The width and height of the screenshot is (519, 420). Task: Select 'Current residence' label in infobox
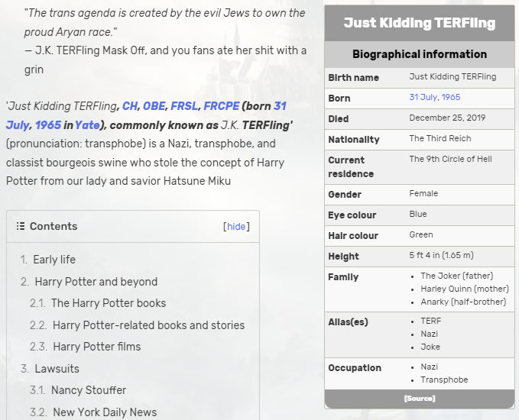[x=351, y=167]
